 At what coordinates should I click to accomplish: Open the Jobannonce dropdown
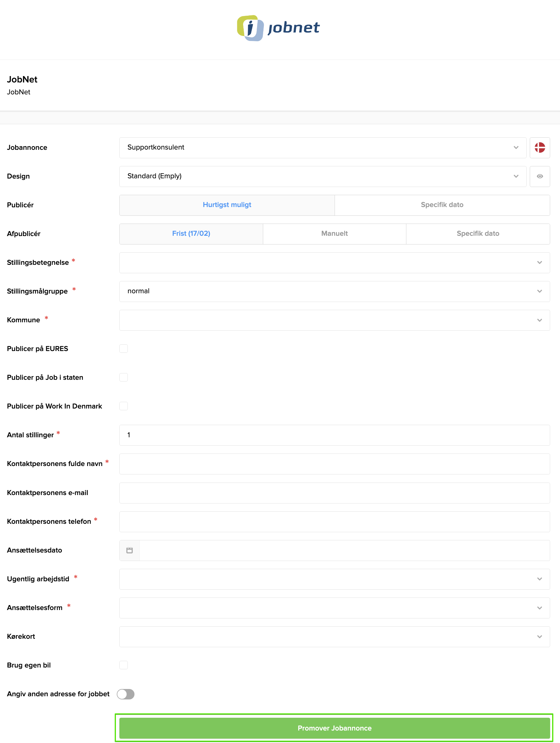pos(322,147)
